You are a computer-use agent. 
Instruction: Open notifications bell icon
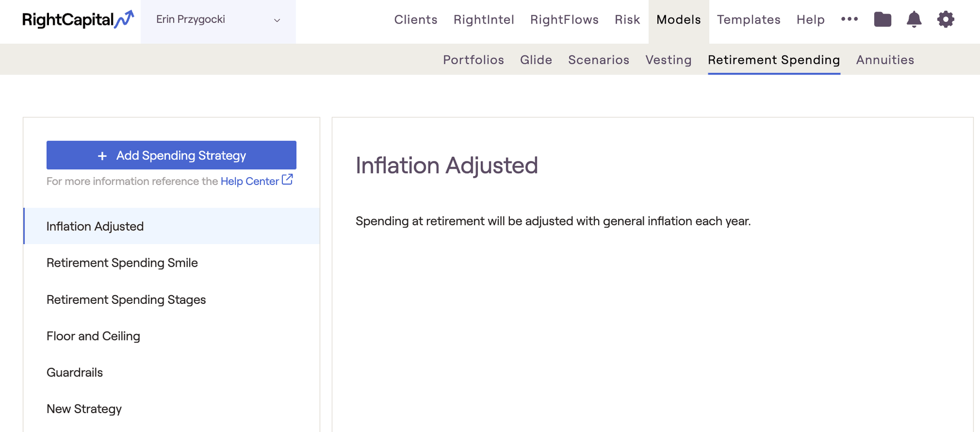[914, 20]
